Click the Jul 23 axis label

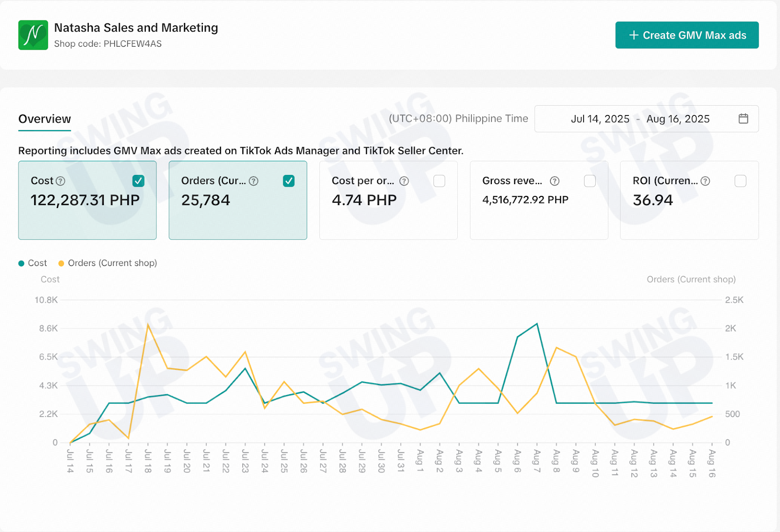[245, 461]
